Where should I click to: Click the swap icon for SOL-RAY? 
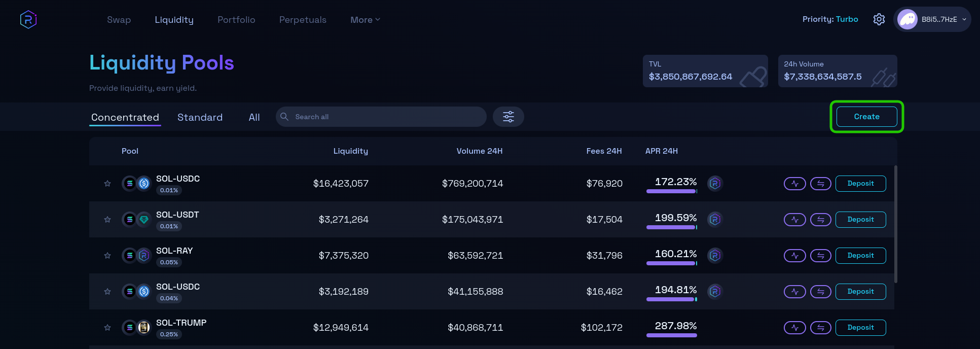(821, 256)
